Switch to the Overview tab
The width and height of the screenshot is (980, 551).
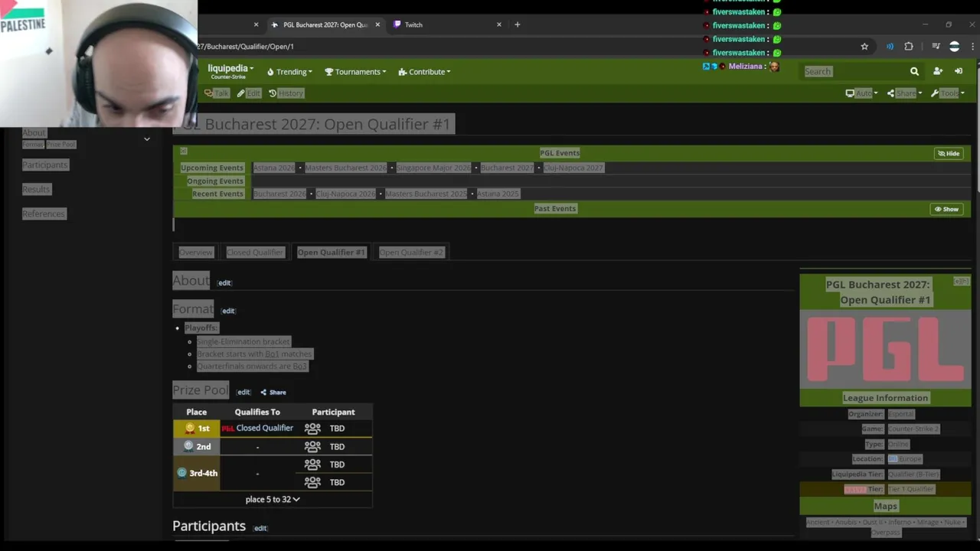coord(195,253)
